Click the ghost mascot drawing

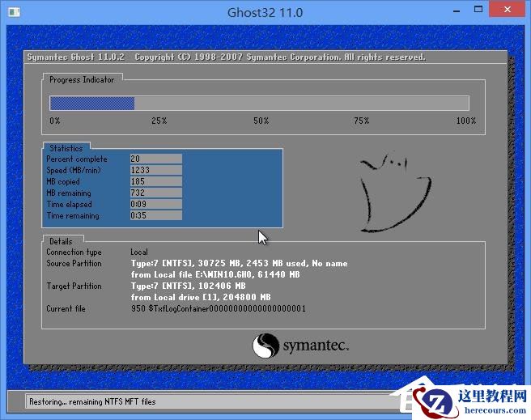point(395,193)
